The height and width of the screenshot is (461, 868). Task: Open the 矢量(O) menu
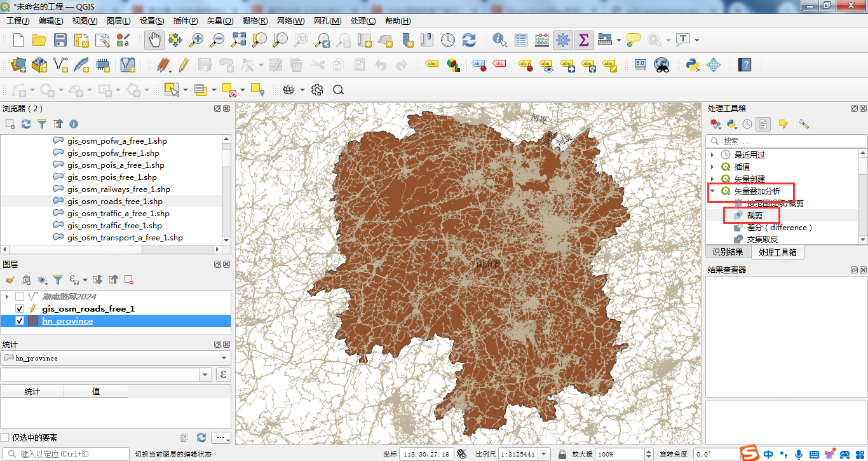point(220,21)
